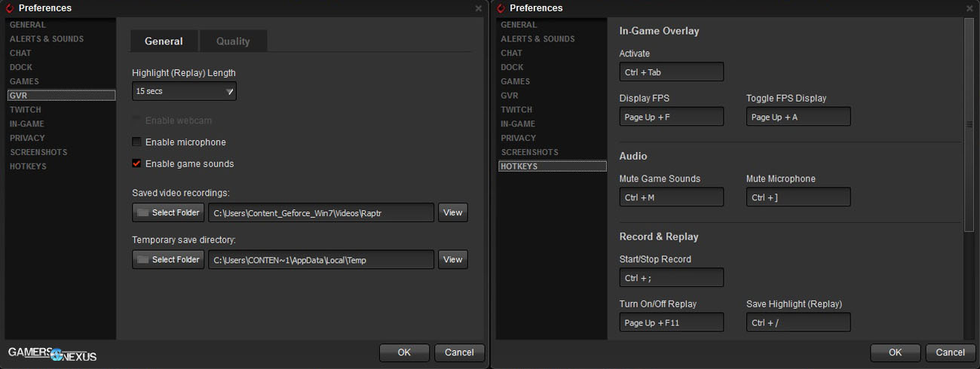Open IN-GAME in right window sidebar
980x369 pixels.
point(519,124)
